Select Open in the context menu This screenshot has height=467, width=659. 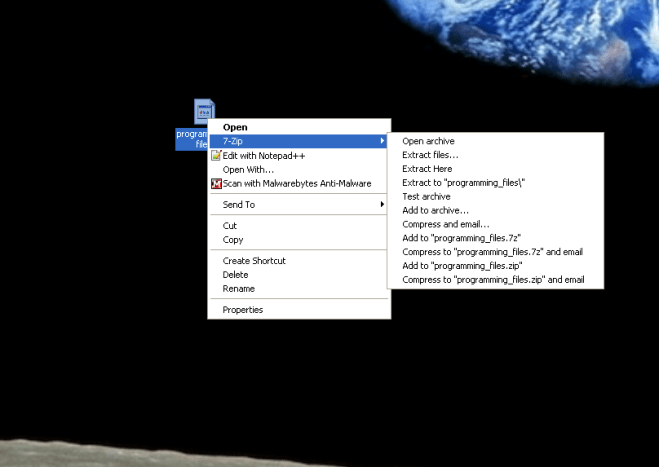point(235,127)
